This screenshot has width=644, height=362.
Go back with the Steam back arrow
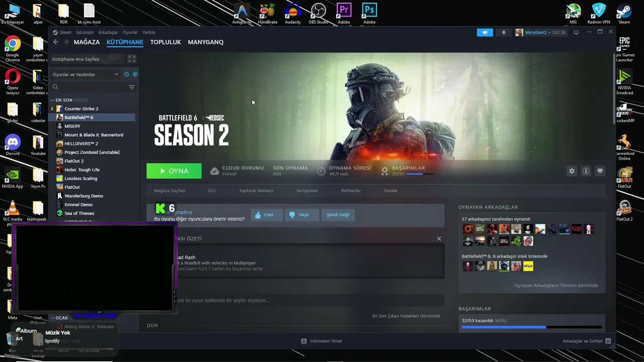click(x=56, y=42)
